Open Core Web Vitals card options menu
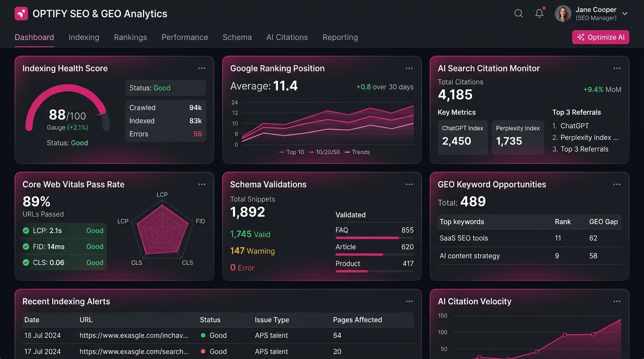 [x=202, y=184]
